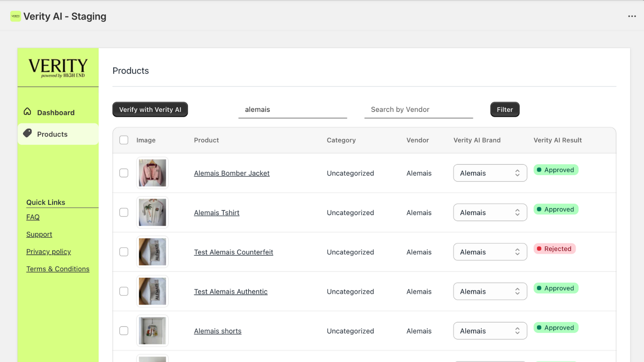
Task: Open the three-dot more options menu
Action: (x=632, y=16)
